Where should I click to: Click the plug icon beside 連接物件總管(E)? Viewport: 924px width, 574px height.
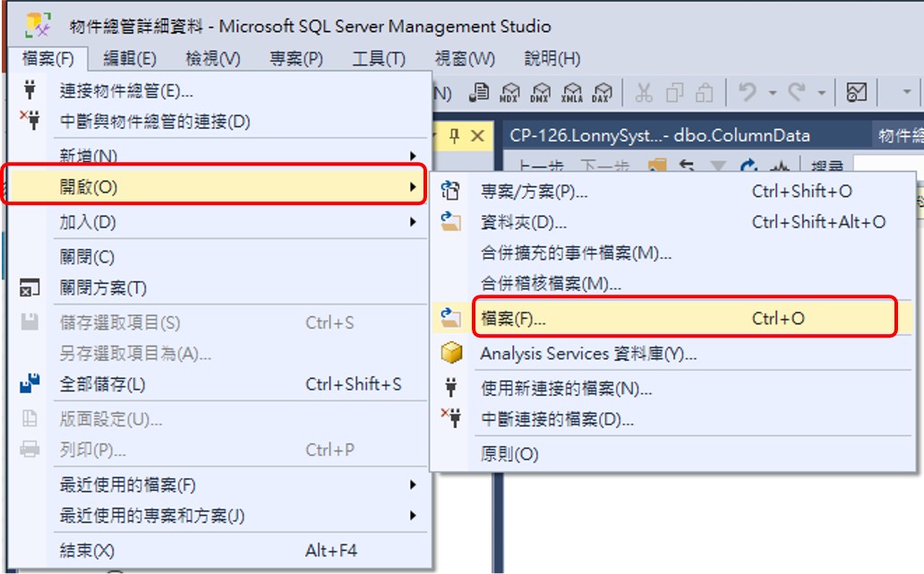(30, 90)
